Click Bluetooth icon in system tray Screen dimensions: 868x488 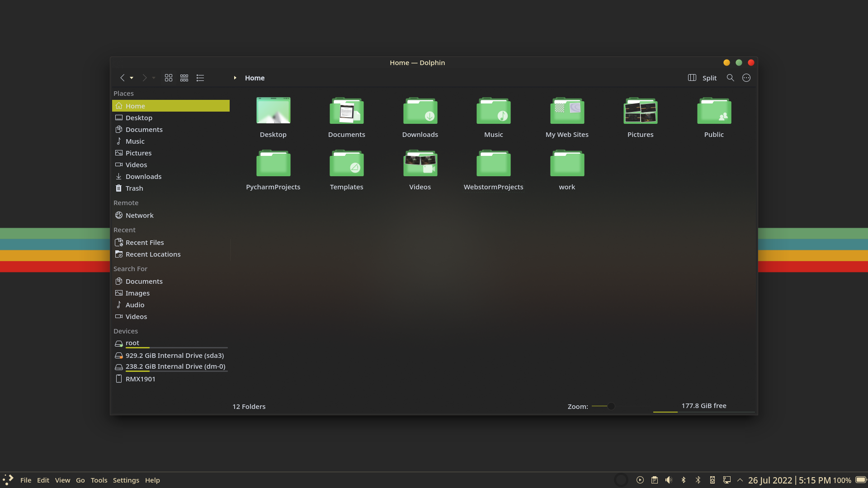tap(684, 480)
